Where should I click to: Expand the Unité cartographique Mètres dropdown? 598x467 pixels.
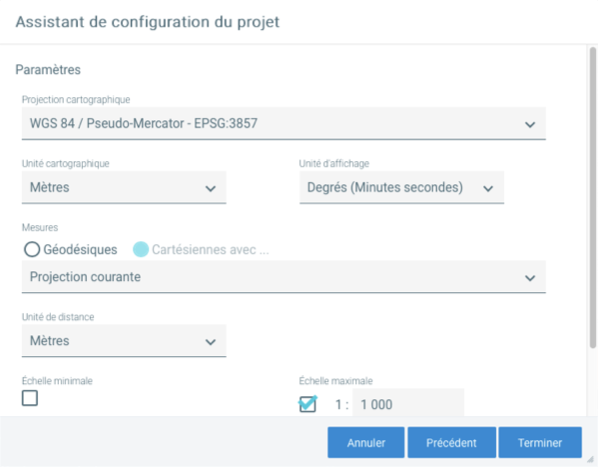click(124, 188)
